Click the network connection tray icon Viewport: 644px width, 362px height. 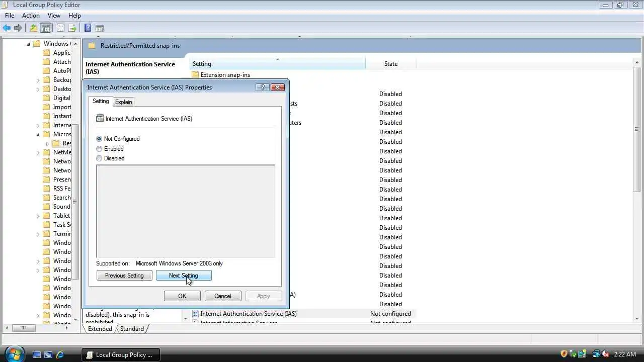596,354
